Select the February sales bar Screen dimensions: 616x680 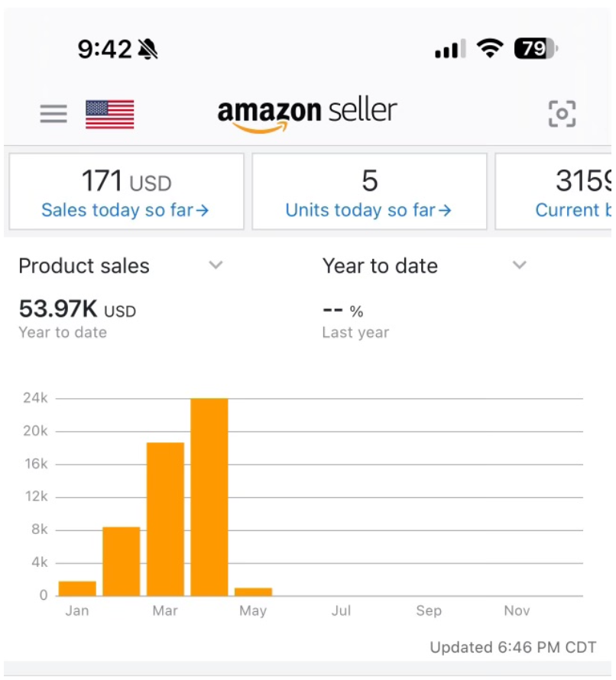pyautogui.click(x=122, y=562)
